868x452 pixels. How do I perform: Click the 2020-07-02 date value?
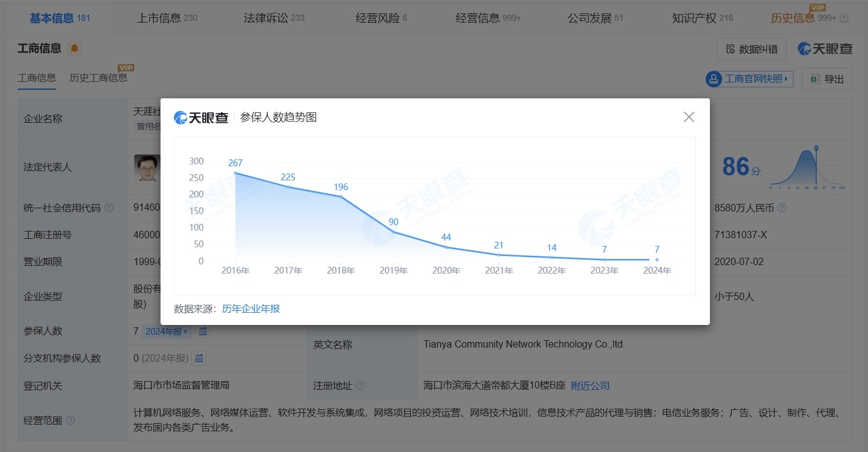[739, 261]
